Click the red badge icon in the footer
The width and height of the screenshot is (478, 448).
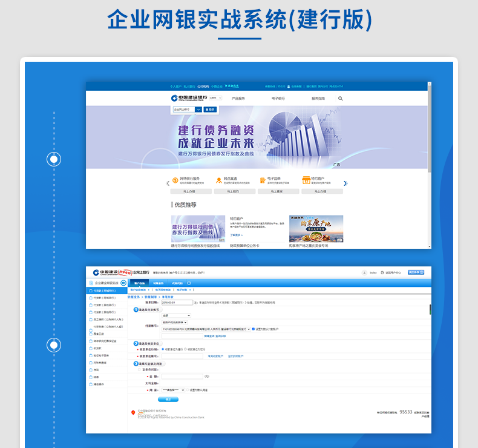(133, 412)
